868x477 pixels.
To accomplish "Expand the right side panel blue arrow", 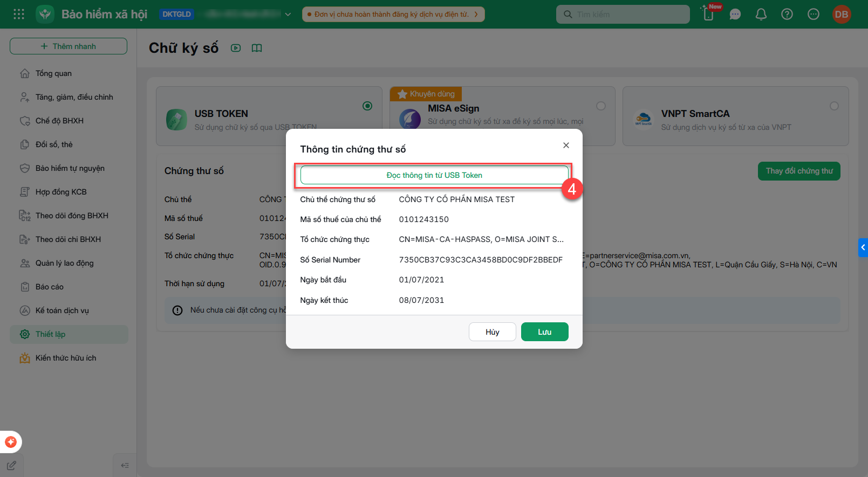I will pyautogui.click(x=863, y=247).
